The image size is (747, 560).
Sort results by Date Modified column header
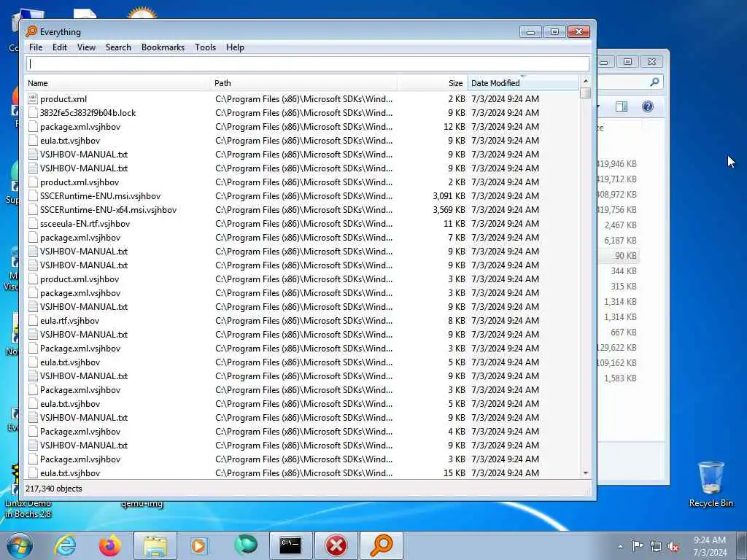click(522, 83)
